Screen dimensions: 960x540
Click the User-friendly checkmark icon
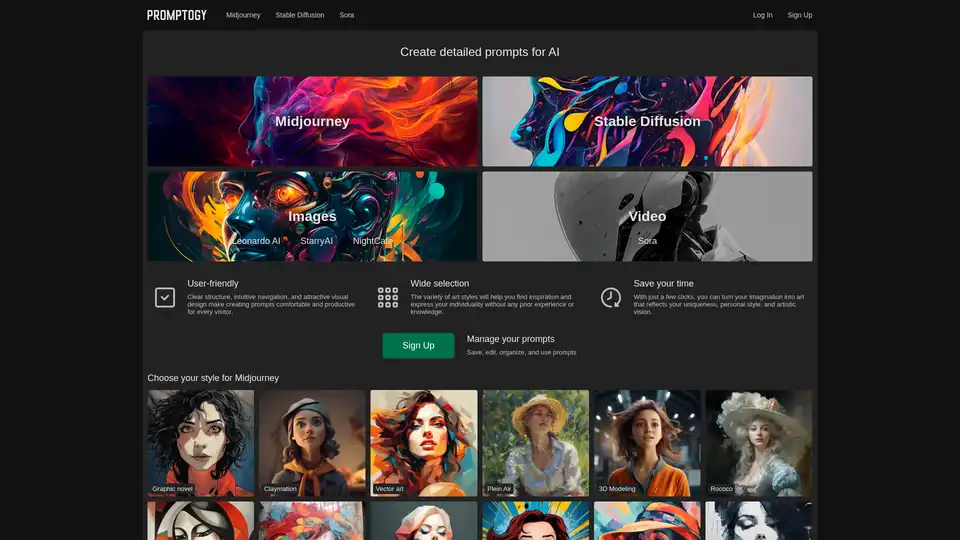click(165, 297)
